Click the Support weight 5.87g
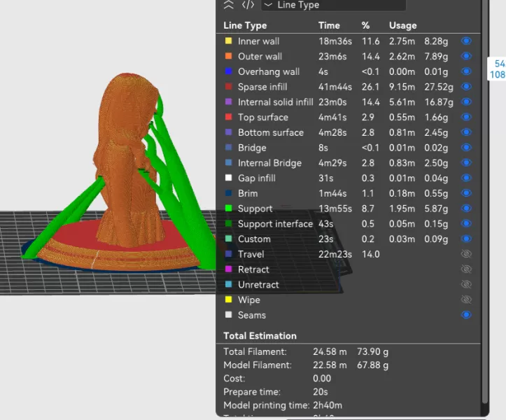The image size is (506, 420). pos(436,209)
